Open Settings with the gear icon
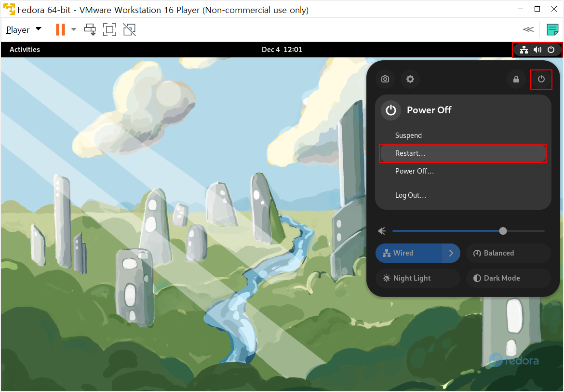 [x=410, y=79]
